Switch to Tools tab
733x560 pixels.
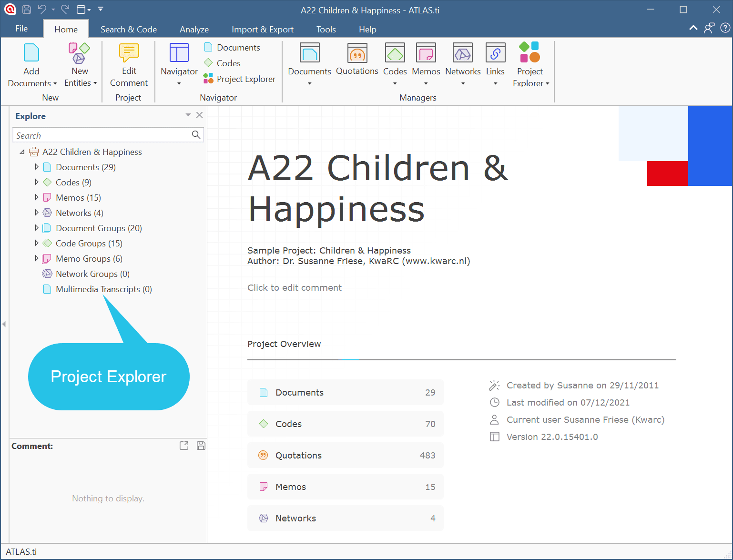(x=326, y=29)
